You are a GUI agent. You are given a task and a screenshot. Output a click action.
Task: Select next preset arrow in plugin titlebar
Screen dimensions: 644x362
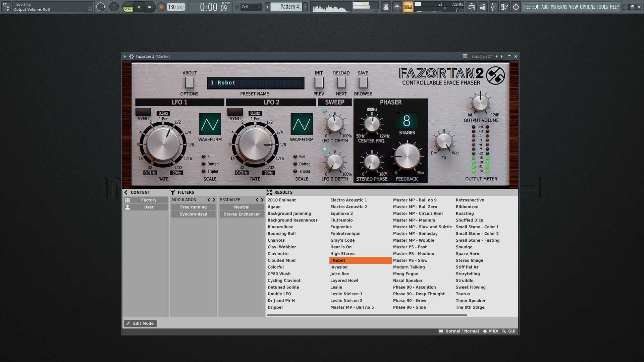[502, 56]
